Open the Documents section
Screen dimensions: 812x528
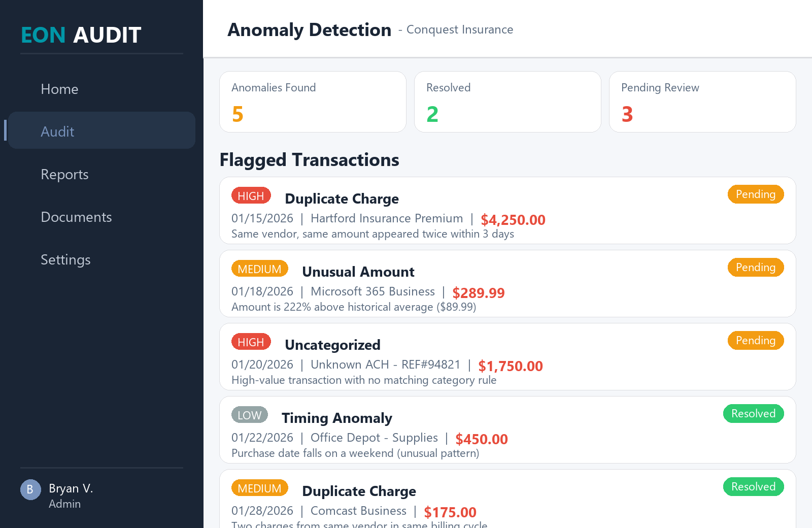(76, 217)
